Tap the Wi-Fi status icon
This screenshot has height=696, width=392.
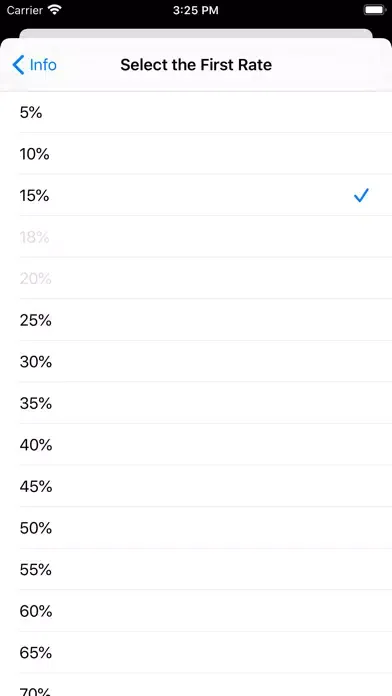tap(55, 10)
